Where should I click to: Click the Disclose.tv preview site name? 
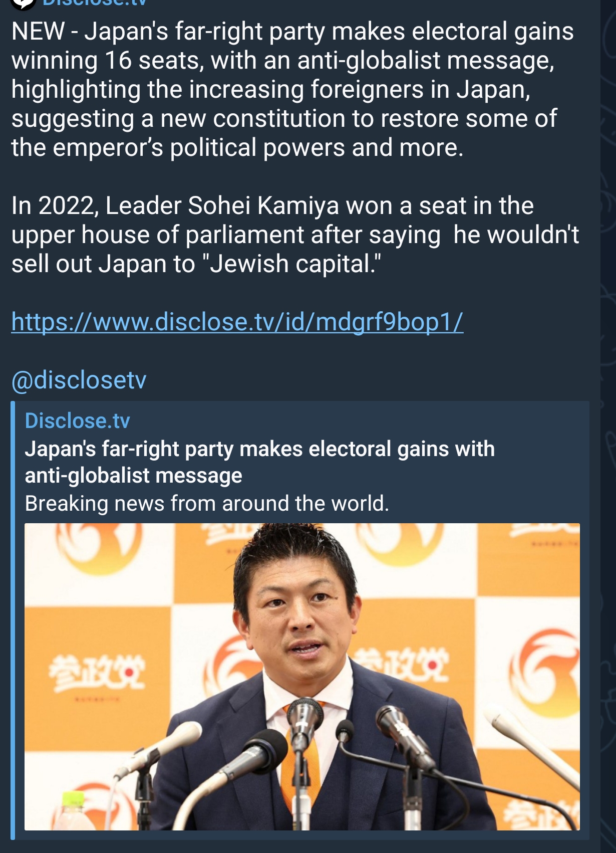(x=77, y=421)
